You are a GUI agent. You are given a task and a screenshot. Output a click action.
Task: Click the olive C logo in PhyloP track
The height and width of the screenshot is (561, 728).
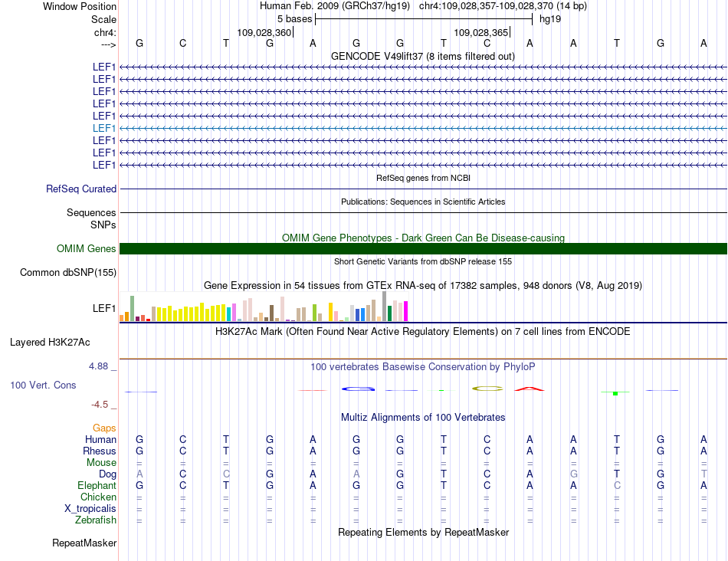487,389
